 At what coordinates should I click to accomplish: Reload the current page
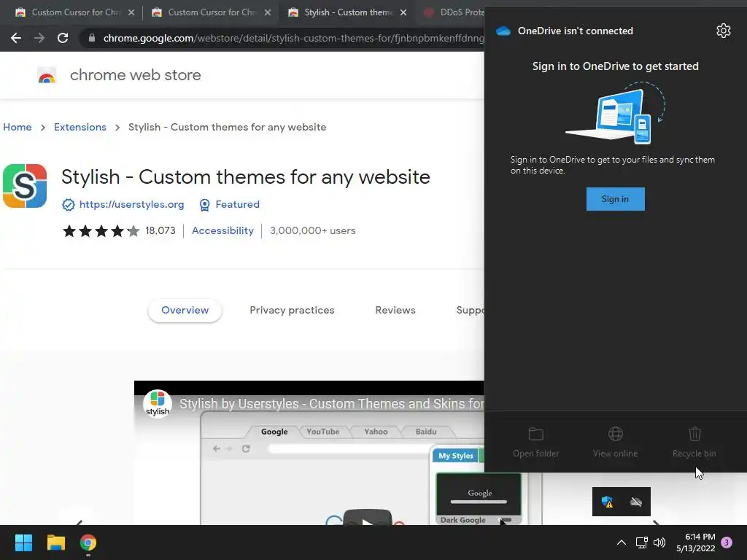63,38
